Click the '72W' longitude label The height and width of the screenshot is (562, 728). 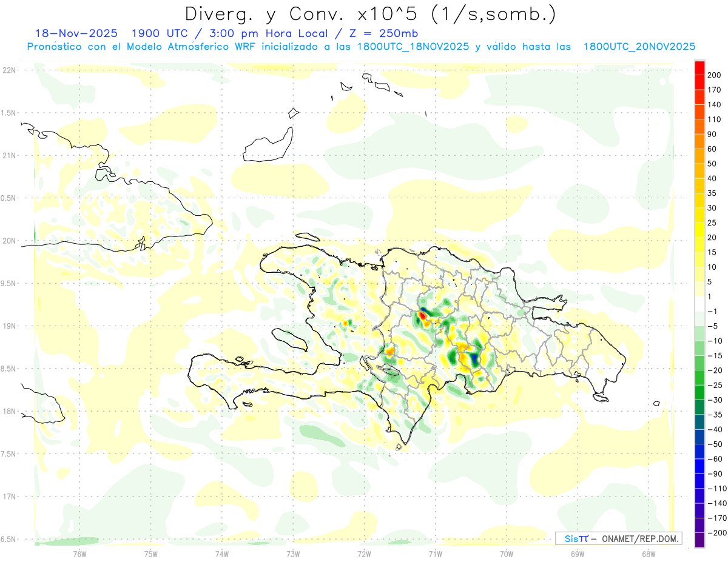point(364,554)
